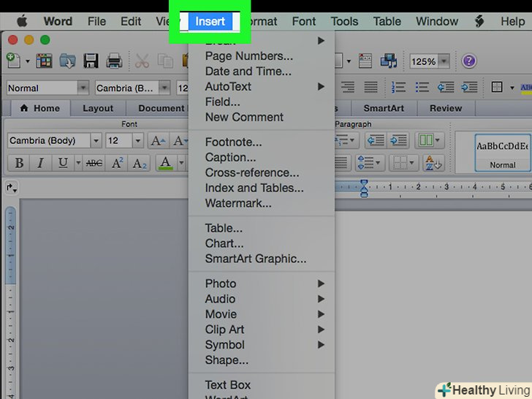Click the numbered list icon
Image resolution: width=532 pixels, height=399 pixels.
(x=398, y=88)
